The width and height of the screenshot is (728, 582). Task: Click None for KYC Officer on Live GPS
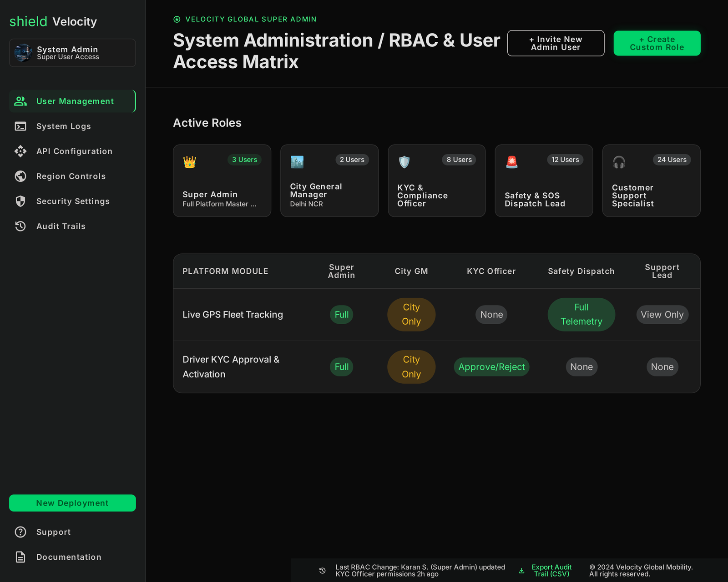(491, 315)
